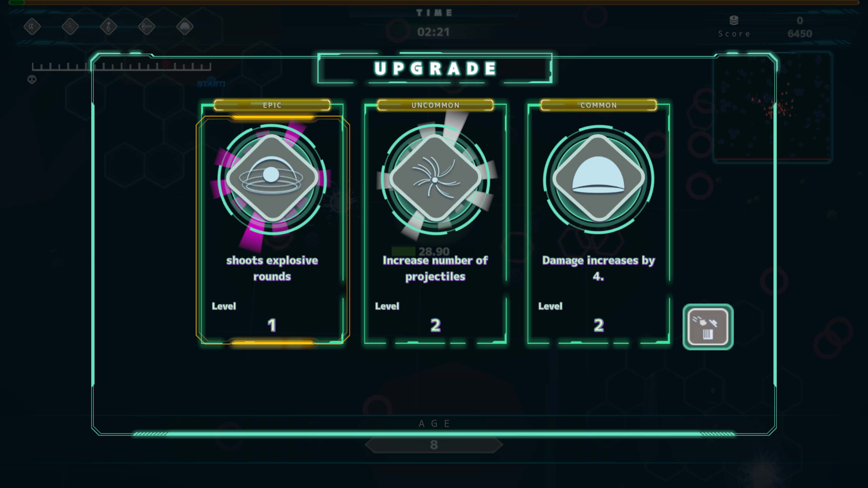This screenshot has height=488, width=868.
Task: Click the coin stack icon above Score
Action: pos(734,20)
